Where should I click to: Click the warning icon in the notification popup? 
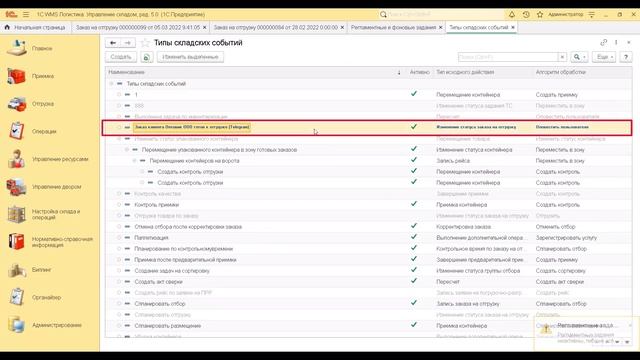pyautogui.click(x=546, y=329)
